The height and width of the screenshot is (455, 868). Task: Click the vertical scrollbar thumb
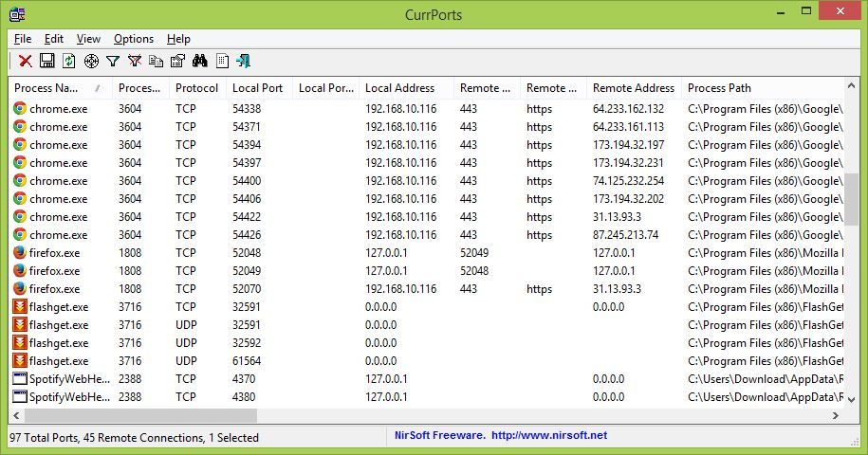(x=851, y=199)
